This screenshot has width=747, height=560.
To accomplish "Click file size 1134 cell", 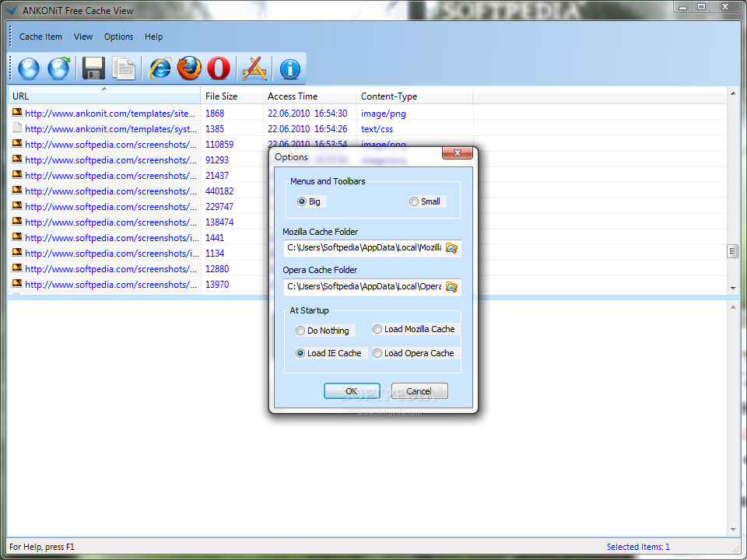I will click(x=215, y=254).
